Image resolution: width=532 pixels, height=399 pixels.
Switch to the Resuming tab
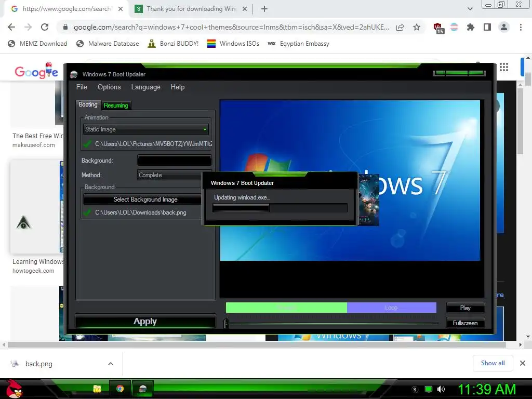[x=116, y=105]
